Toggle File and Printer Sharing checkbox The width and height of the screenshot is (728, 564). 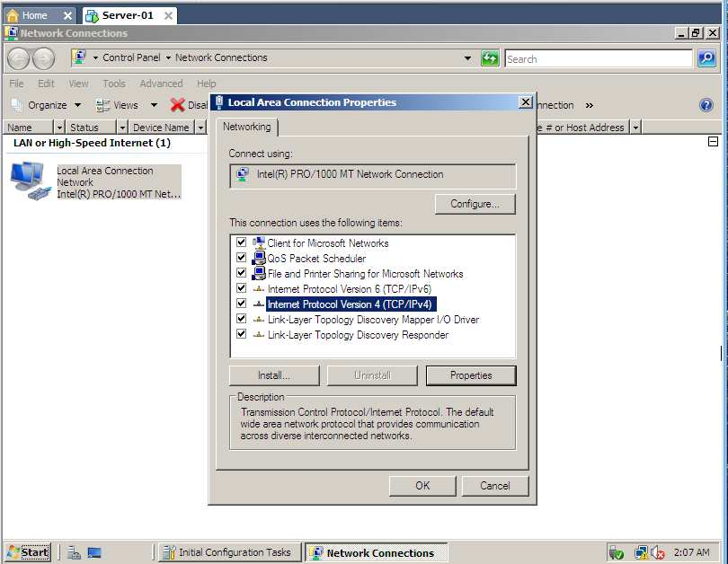pos(241,273)
